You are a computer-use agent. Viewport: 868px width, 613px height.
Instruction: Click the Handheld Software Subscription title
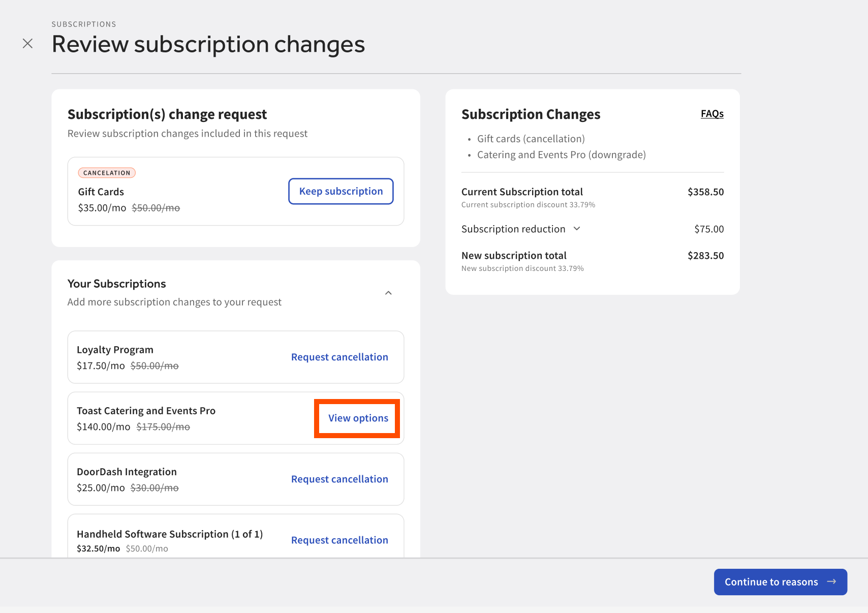169,534
